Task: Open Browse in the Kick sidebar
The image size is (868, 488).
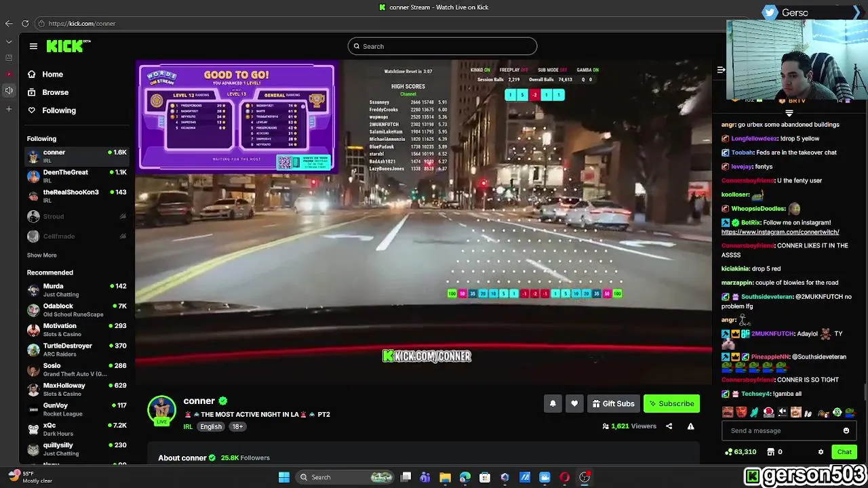Action: click(48, 92)
